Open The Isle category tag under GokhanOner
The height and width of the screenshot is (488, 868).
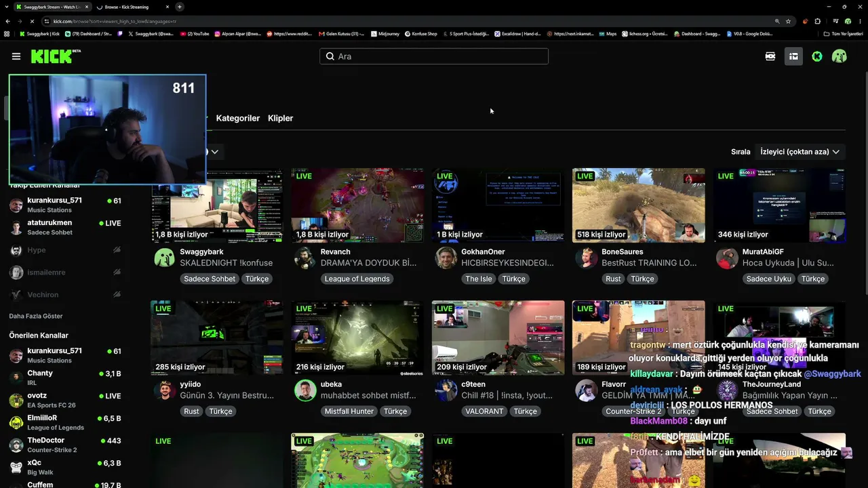pos(479,279)
